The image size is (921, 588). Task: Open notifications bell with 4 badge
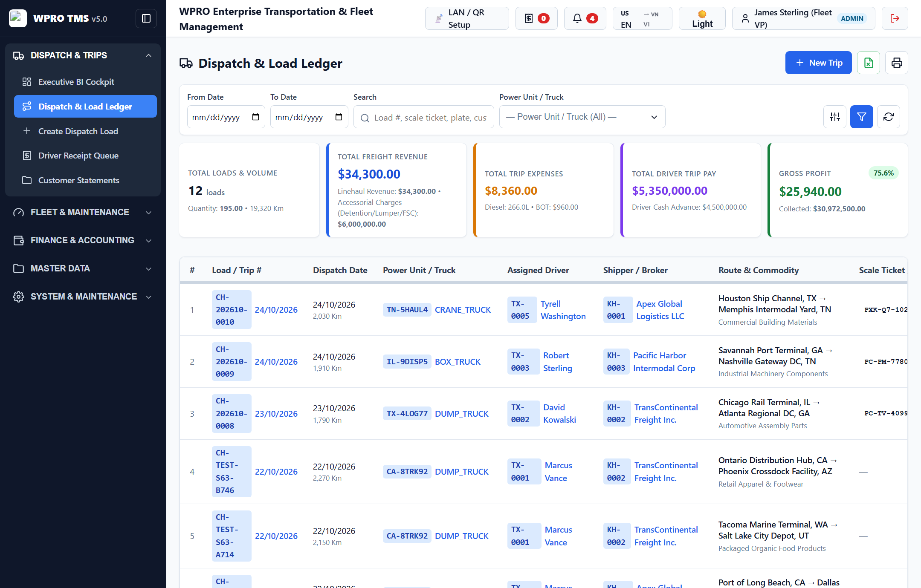point(585,18)
